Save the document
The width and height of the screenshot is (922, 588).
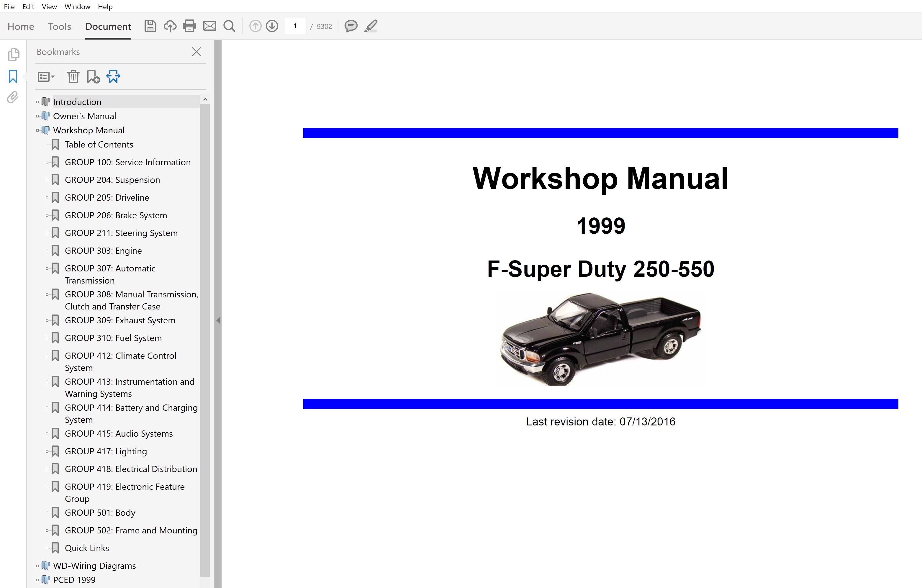(150, 26)
